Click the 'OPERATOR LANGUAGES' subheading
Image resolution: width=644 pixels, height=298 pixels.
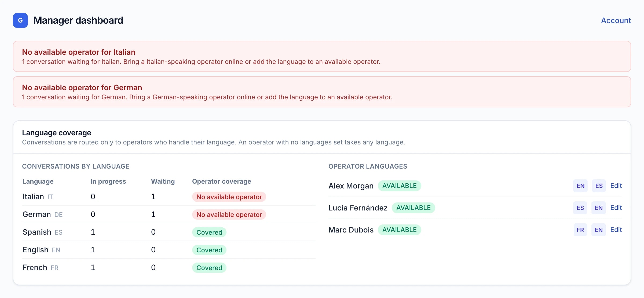pyautogui.click(x=368, y=166)
